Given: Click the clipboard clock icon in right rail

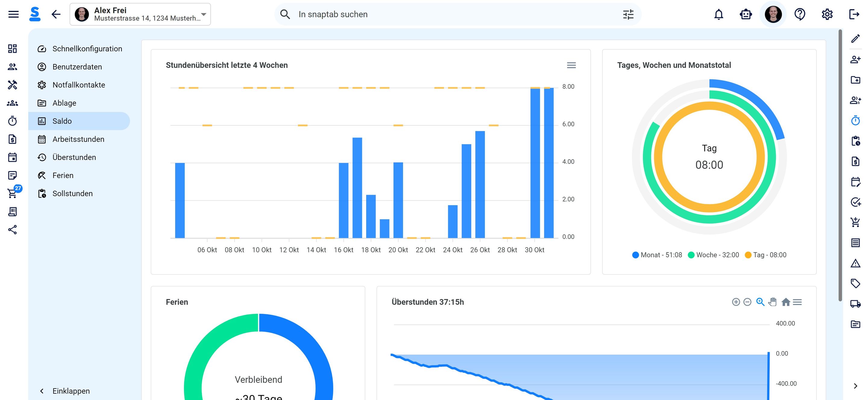Looking at the screenshot, I should (855, 141).
